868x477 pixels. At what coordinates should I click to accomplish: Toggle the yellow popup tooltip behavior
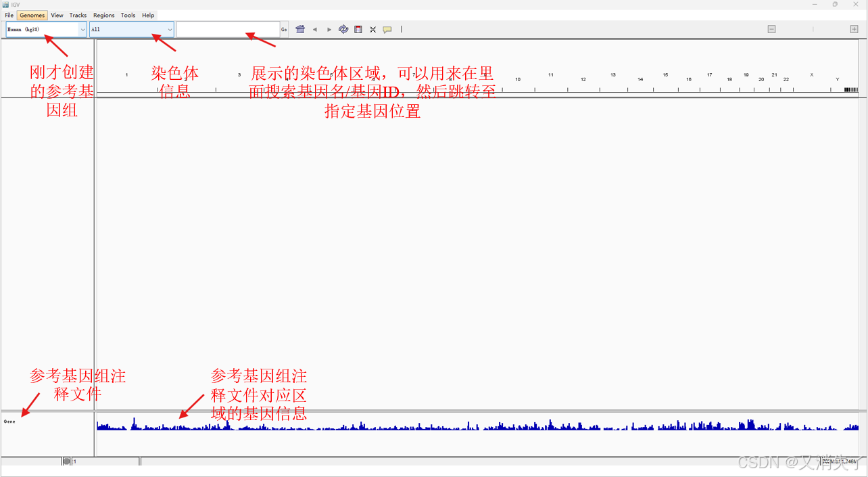tap(387, 29)
